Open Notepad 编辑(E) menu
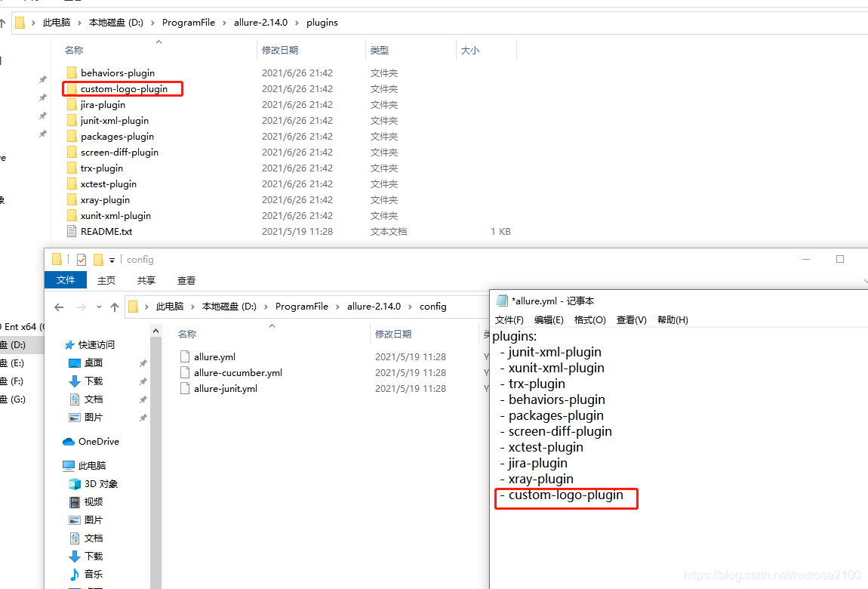Viewport: 868px width, 589px height. click(549, 320)
